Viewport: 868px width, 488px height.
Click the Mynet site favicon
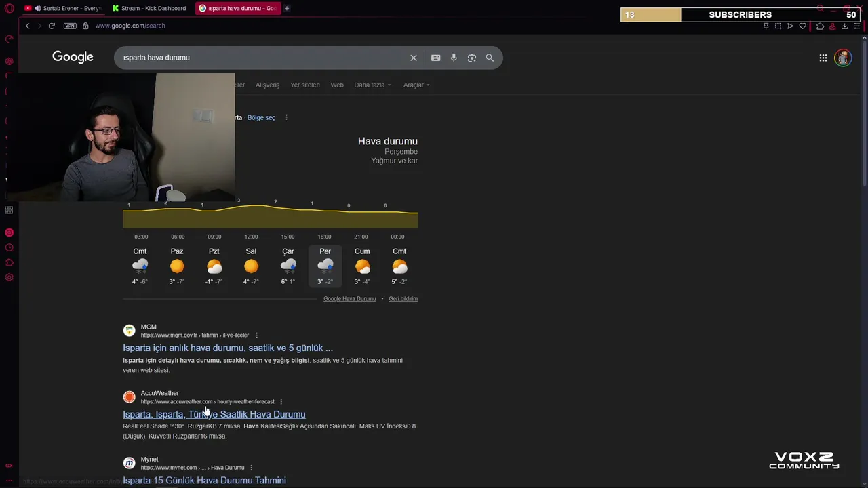pos(129,463)
